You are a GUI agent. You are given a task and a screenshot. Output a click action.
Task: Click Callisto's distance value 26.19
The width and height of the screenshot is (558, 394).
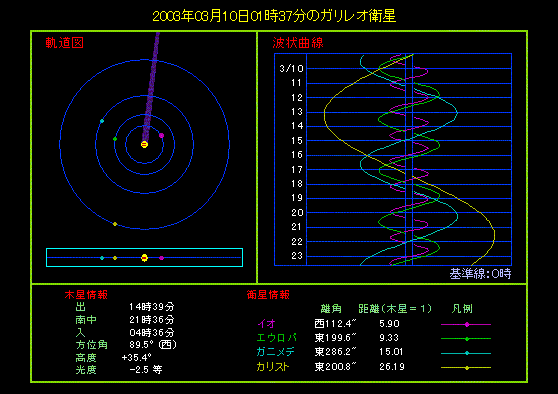392,367
